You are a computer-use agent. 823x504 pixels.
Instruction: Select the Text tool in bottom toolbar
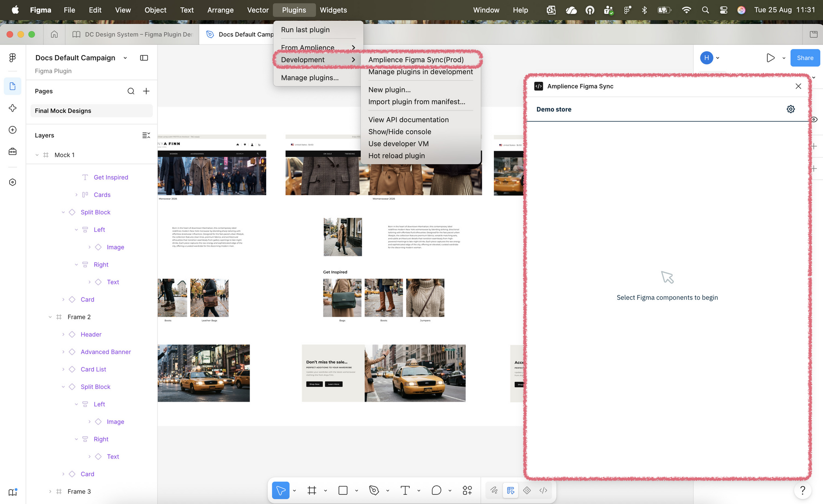tap(405, 490)
